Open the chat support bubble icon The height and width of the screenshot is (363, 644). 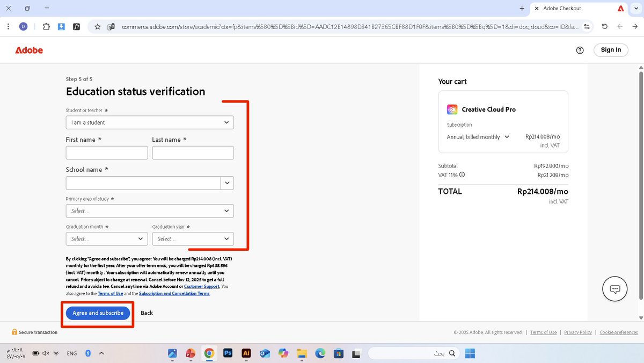(615, 289)
